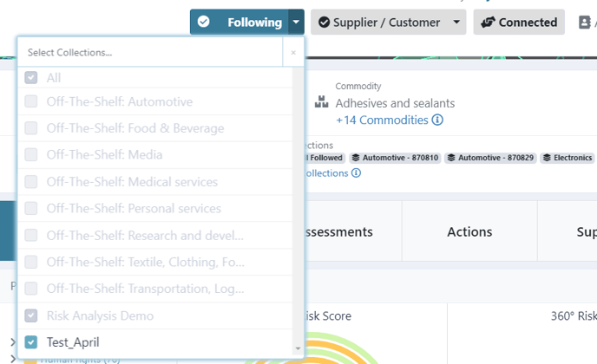Uncheck Risk Analysis Demo collection
This screenshot has height=364, width=597.
click(x=31, y=315)
